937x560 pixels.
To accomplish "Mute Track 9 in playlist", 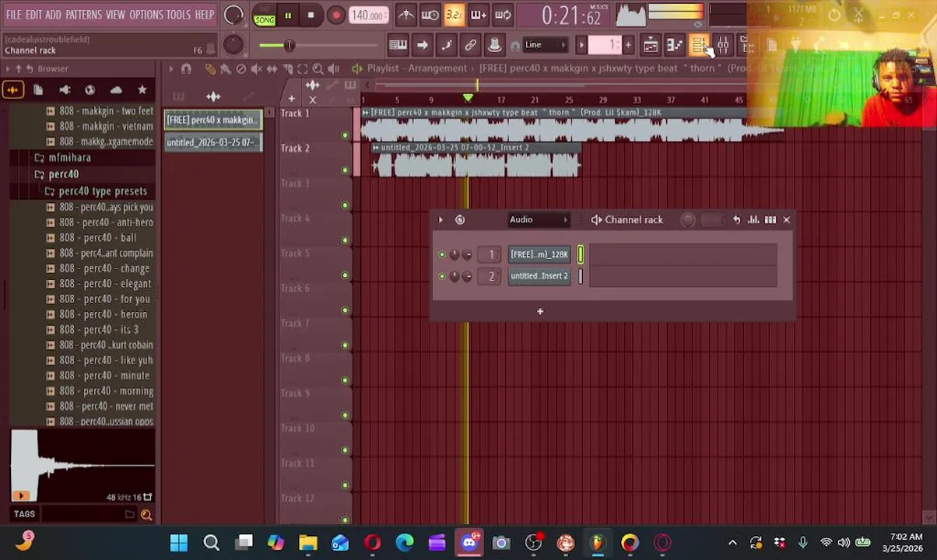I will pos(345,415).
